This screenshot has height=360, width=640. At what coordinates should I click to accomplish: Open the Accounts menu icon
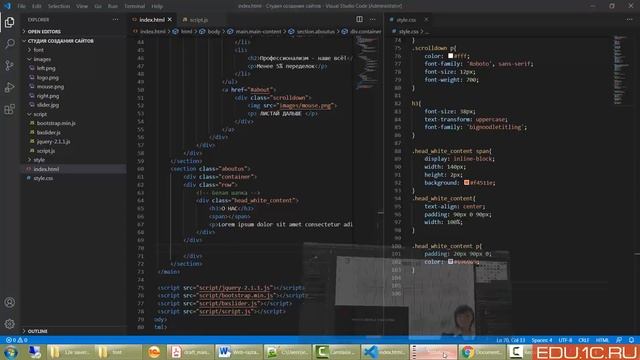pyautogui.click(x=9, y=302)
